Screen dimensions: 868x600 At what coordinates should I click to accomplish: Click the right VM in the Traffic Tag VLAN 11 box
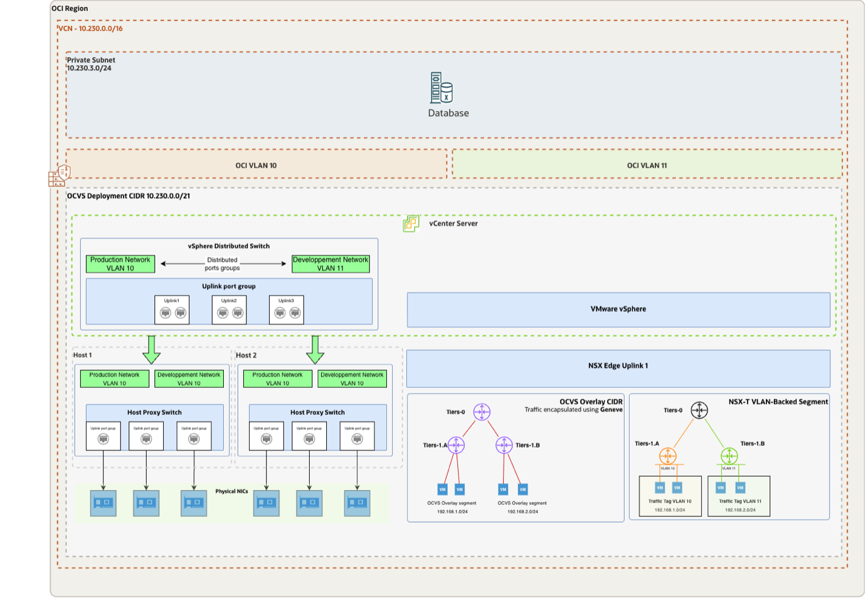tap(741, 488)
